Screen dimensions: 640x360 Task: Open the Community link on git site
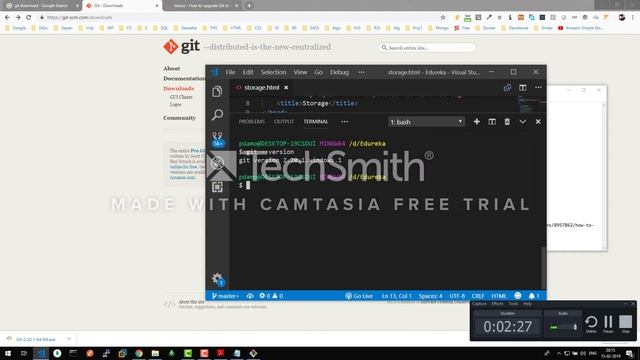[179, 118]
